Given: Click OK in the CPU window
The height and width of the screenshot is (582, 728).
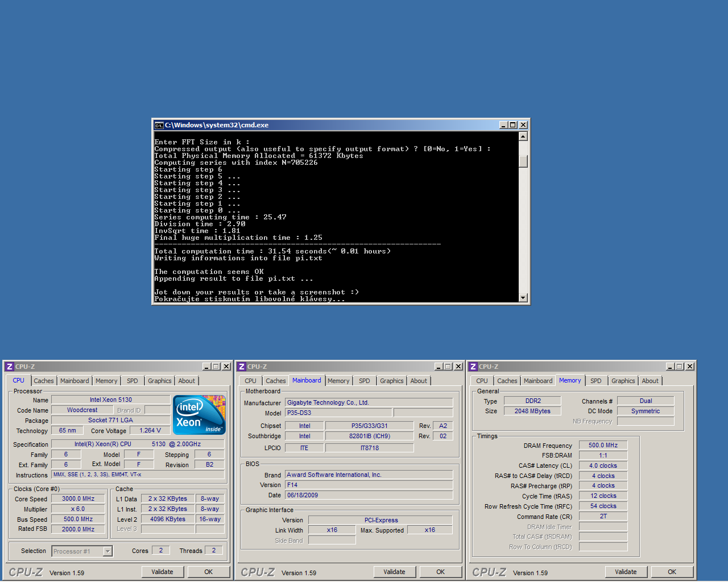Looking at the screenshot, I should [209, 572].
